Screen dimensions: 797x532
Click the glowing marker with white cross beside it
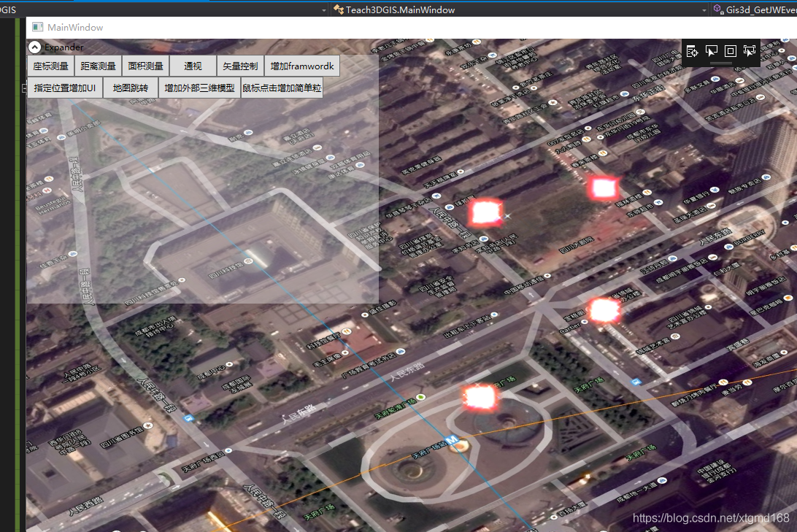click(x=485, y=212)
